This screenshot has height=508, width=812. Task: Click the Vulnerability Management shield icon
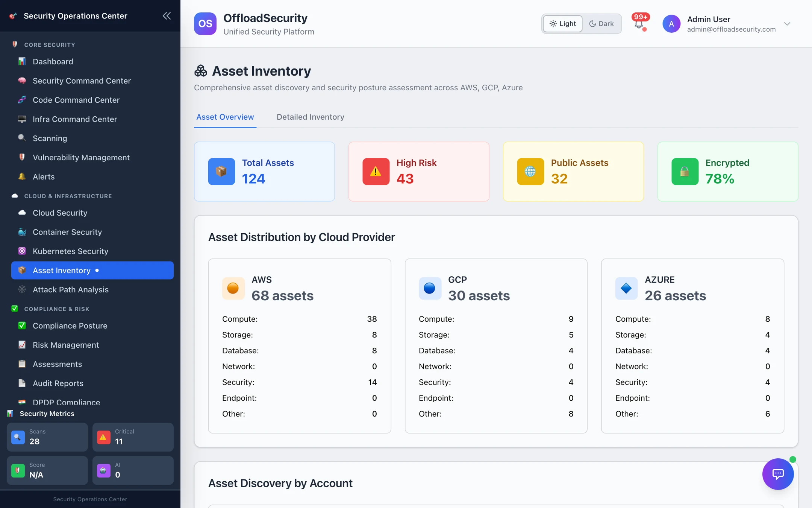tap(22, 157)
